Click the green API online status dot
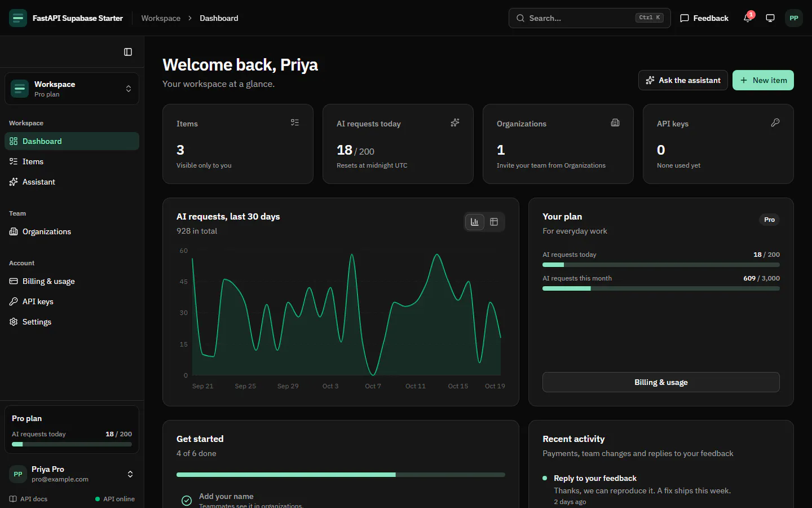The width and height of the screenshot is (812, 508). pos(98,499)
